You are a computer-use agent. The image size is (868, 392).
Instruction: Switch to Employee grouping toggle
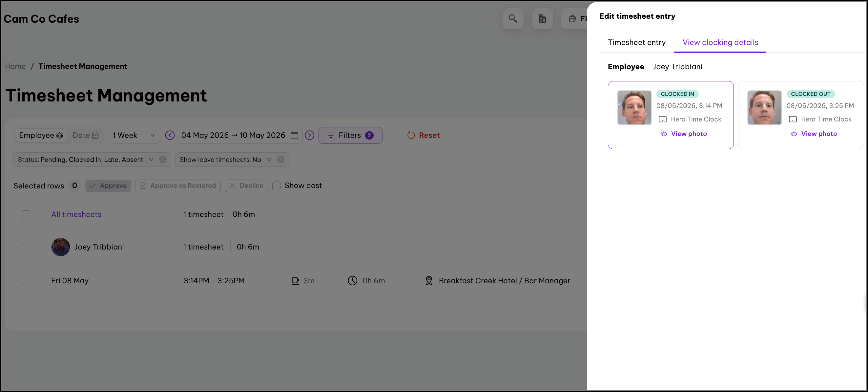pyautogui.click(x=41, y=135)
